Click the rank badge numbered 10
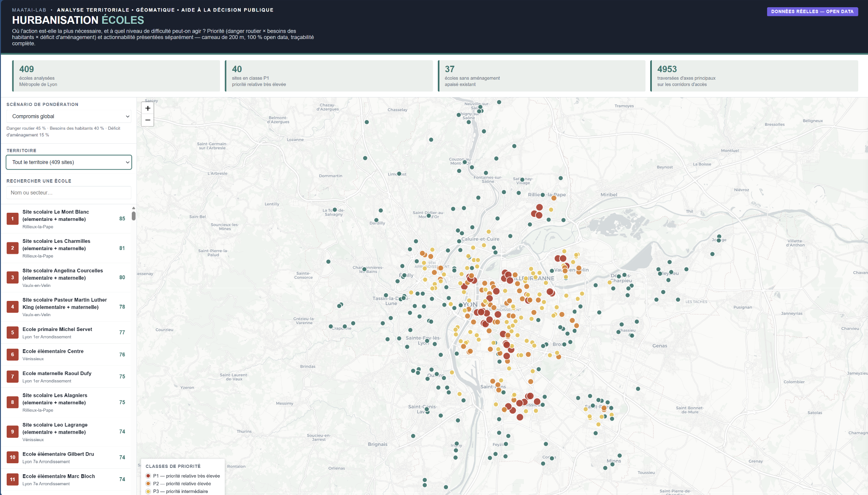This screenshot has width=868, height=495. (12, 457)
